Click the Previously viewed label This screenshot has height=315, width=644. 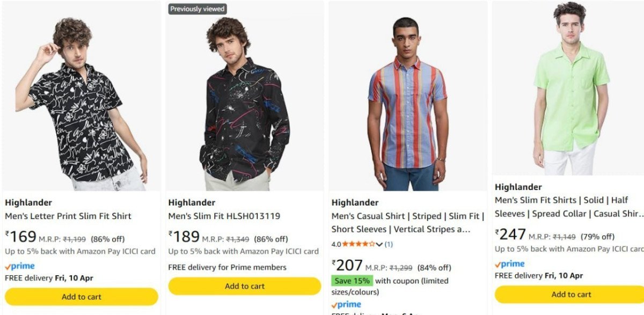(196, 9)
